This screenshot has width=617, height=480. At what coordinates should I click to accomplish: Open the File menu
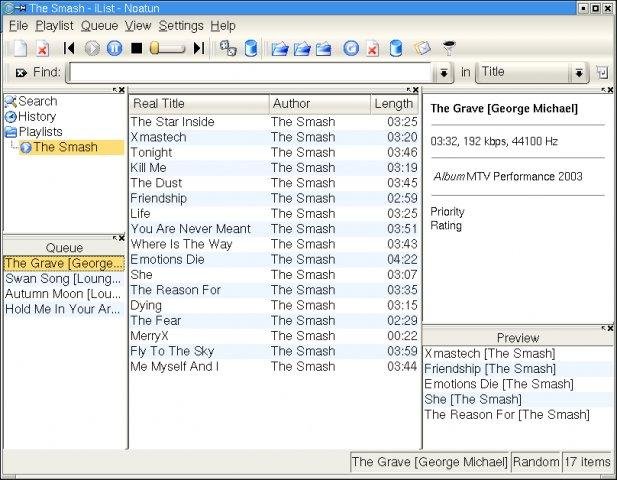[18, 26]
